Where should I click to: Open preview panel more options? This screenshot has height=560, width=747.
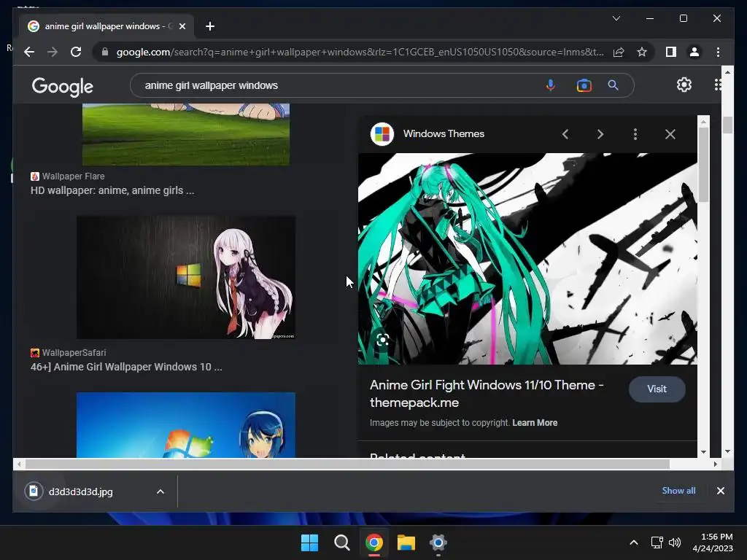coord(635,134)
